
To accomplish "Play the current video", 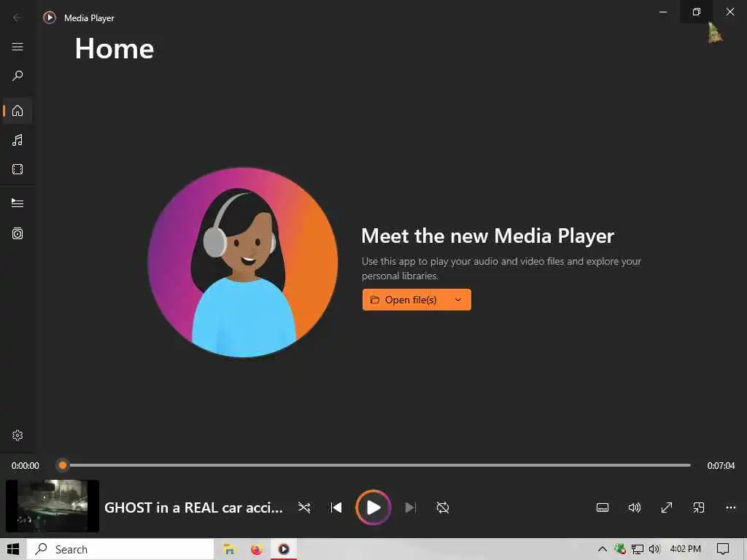I will [373, 507].
